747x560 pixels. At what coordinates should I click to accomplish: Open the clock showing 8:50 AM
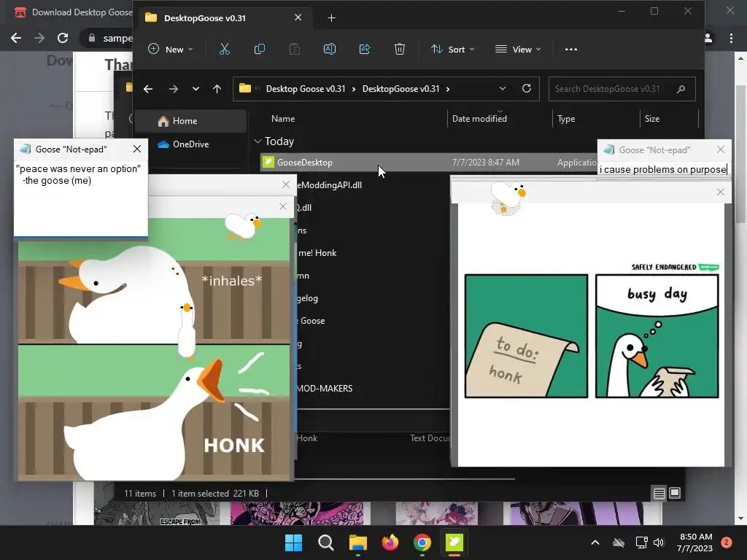695,542
